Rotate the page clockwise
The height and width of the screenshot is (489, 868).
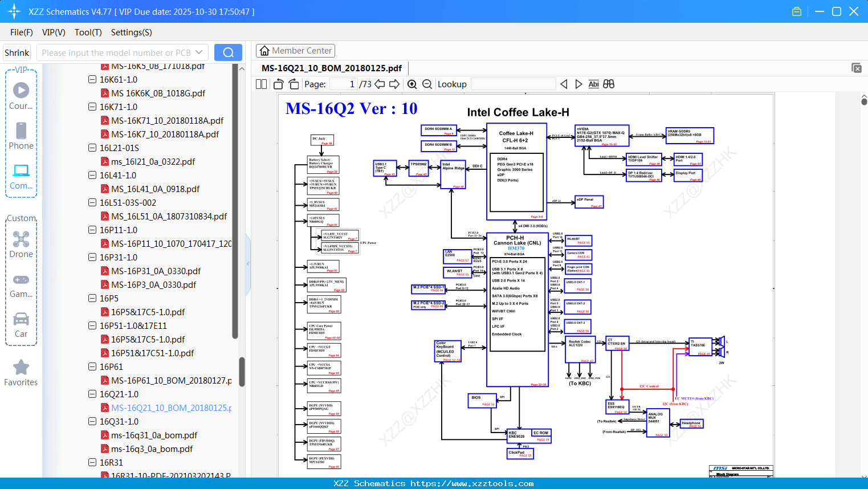(294, 84)
